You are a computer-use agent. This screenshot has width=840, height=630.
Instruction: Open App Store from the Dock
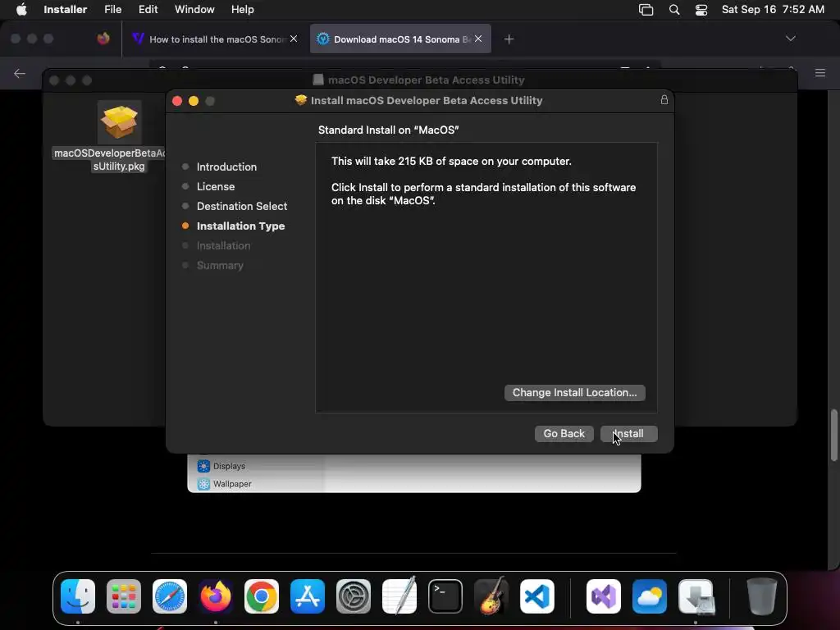pyautogui.click(x=308, y=596)
